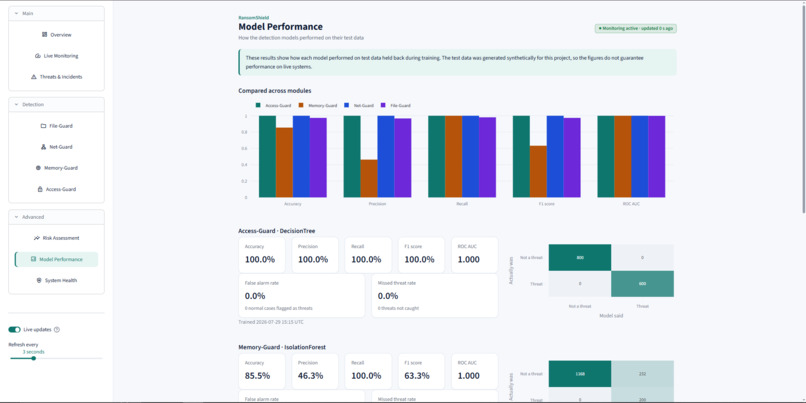The width and height of the screenshot is (806, 403).
Task: Click the '3 seconds' refresh value
Action: tap(33, 352)
